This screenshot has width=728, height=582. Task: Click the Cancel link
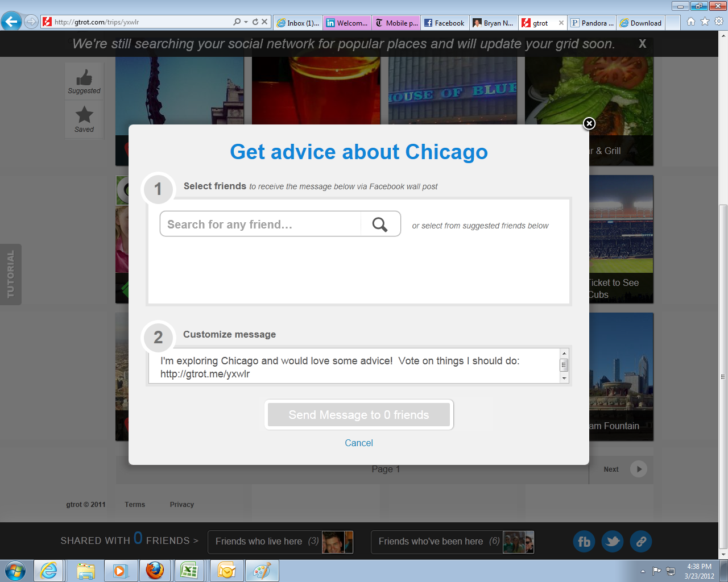pos(359,443)
